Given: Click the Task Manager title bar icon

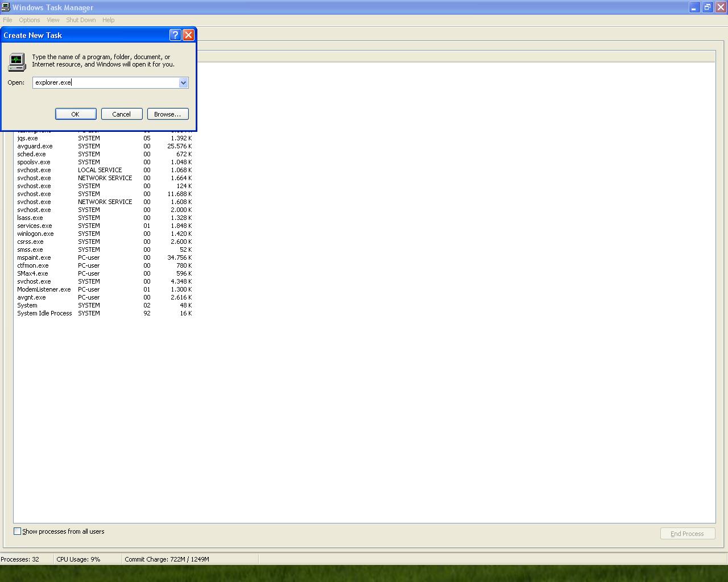Looking at the screenshot, I should [6, 7].
